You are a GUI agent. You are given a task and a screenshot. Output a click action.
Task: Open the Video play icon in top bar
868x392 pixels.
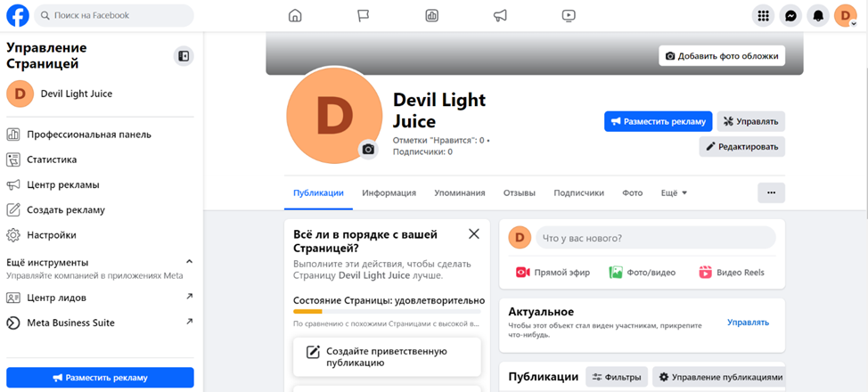pyautogui.click(x=569, y=15)
